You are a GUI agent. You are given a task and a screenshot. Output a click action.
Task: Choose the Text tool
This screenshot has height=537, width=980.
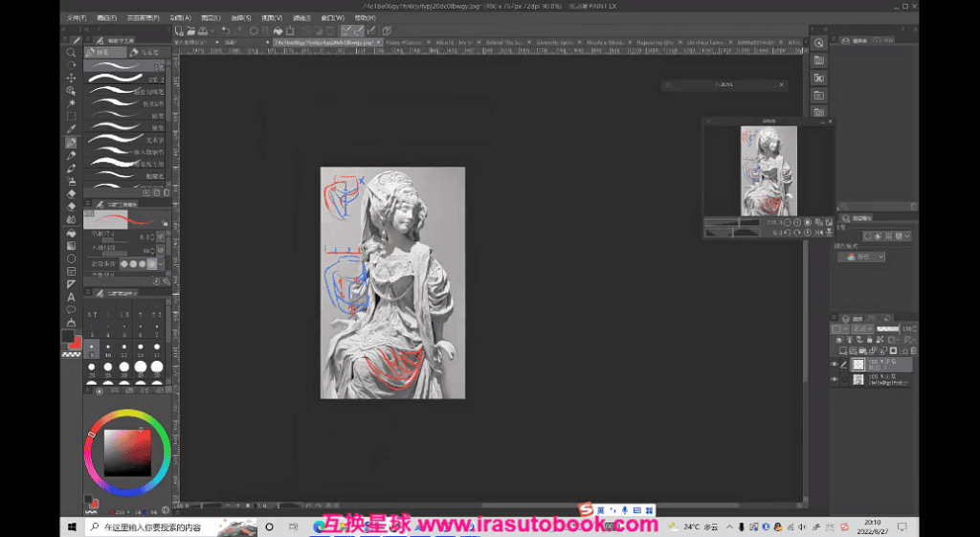tap(71, 297)
